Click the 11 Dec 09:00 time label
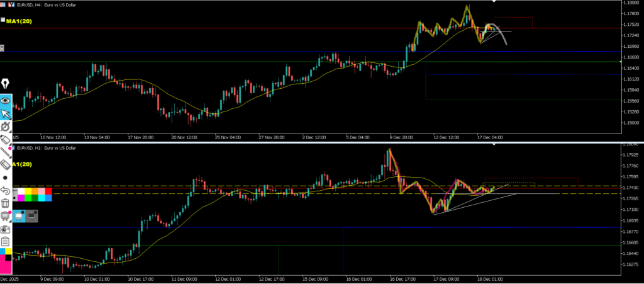 (x=185, y=279)
